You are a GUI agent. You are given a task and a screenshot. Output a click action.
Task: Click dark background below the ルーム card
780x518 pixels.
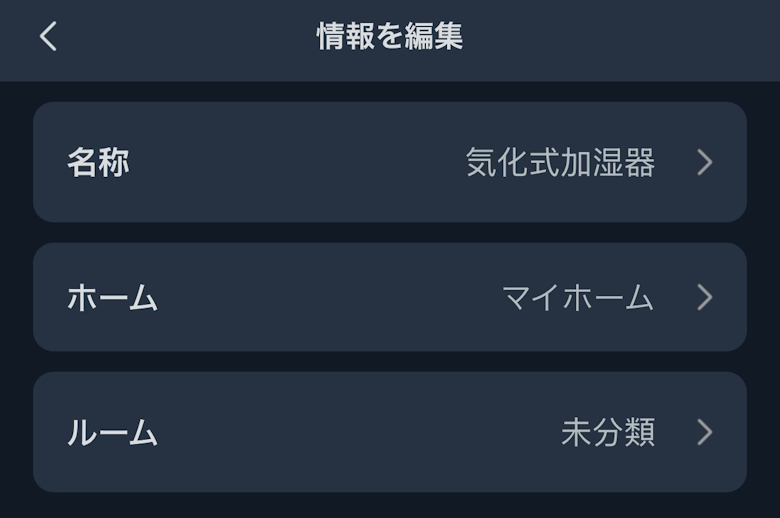[390, 506]
